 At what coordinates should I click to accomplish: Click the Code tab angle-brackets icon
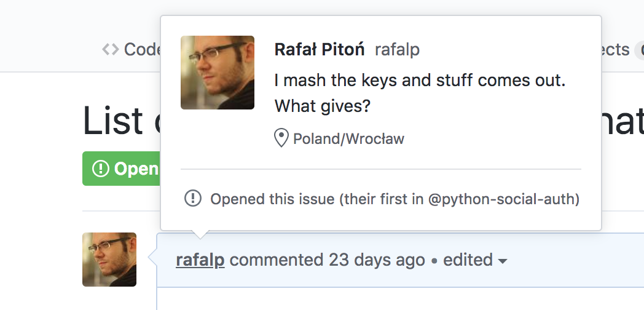(111, 50)
